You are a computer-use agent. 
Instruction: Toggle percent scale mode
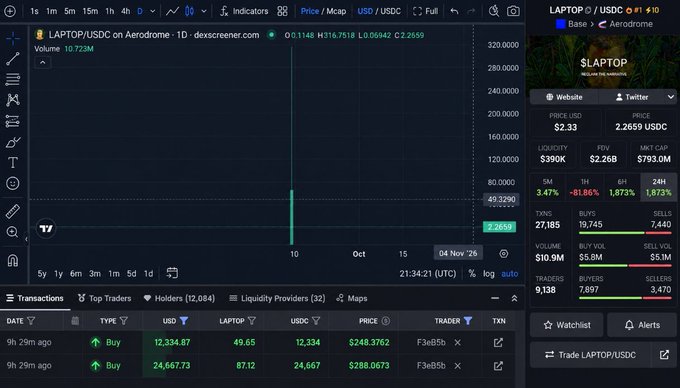(x=472, y=274)
